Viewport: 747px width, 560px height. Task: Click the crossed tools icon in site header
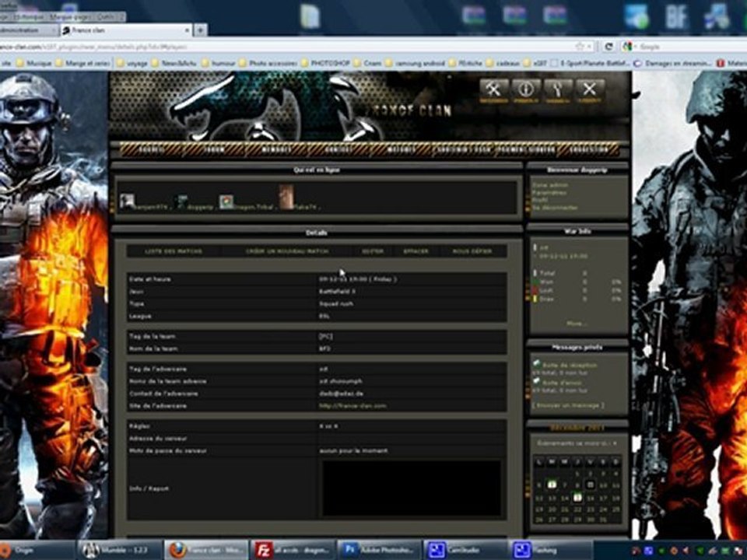click(493, 89)
